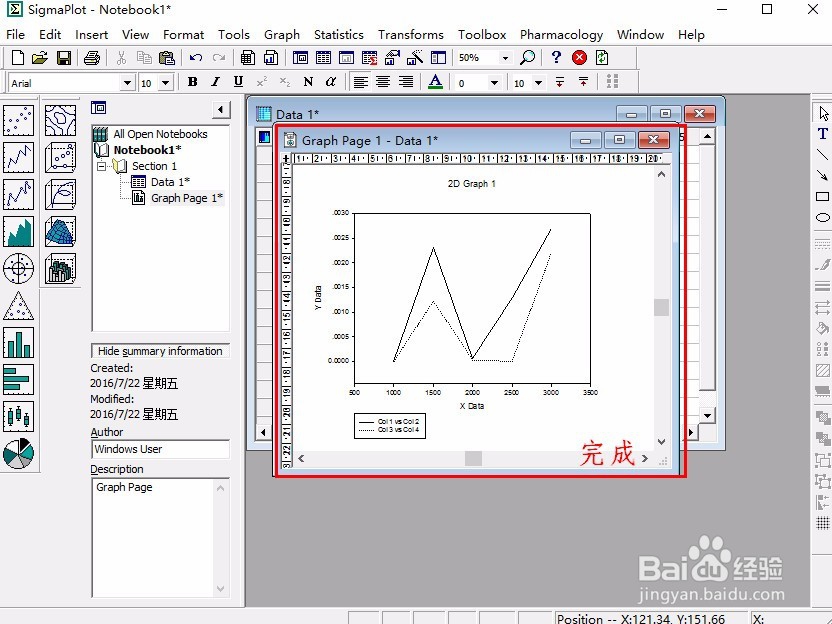Open the Transforms menu
Screen dimensions: 832x624
[411, 35]
